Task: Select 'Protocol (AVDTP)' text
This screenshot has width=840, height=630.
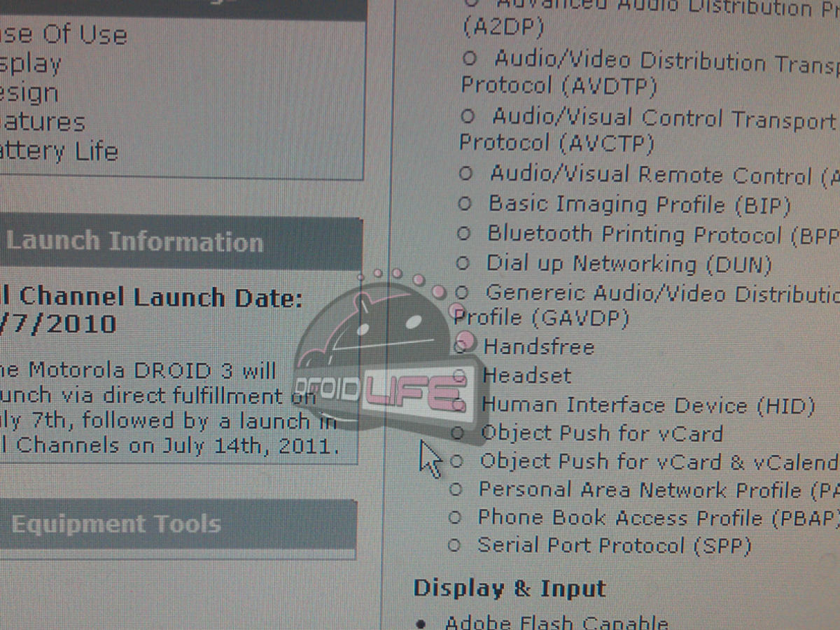Action: tap(559, 86)
